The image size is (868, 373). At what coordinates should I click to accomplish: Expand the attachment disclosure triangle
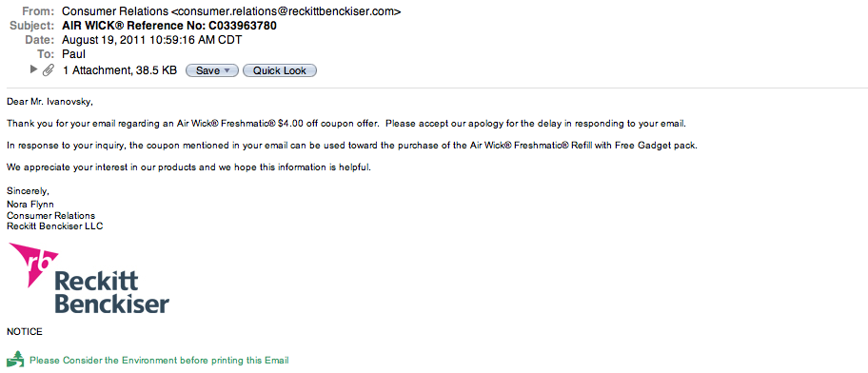pos(33,69)
